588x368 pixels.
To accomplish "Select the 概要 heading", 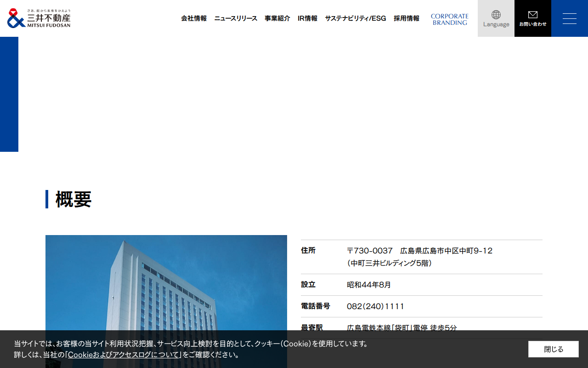I will click(73, 199).
